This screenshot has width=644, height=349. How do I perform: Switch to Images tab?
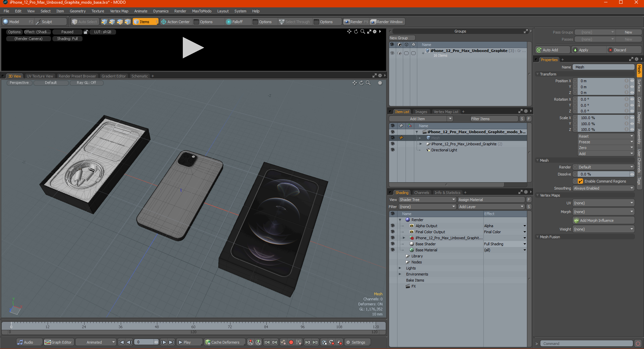coord(421,112)
